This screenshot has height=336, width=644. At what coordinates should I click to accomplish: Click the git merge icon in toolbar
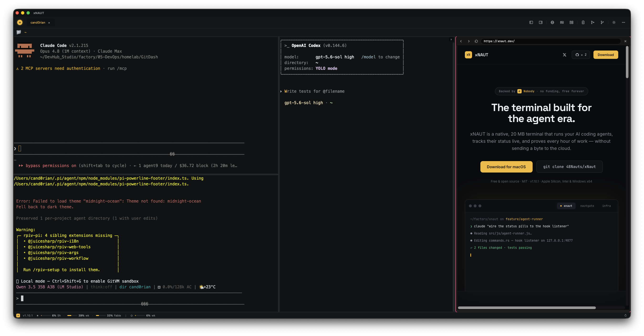(592, 22)
